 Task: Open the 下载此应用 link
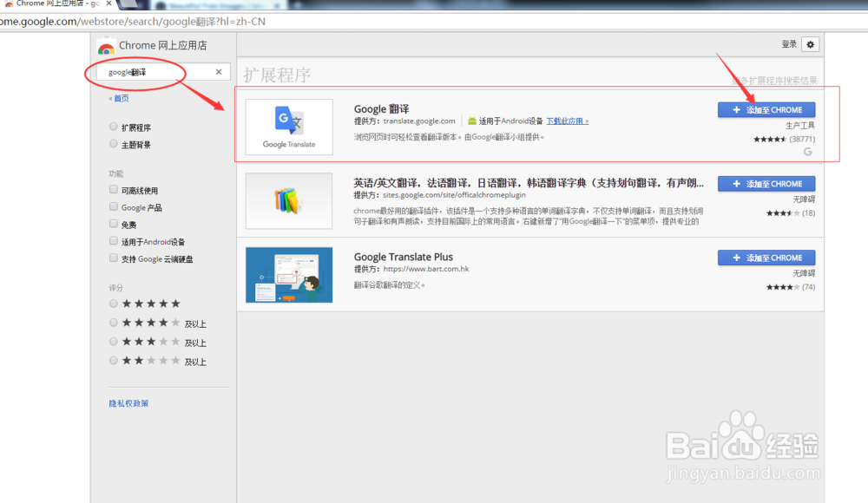coord(568,121)
